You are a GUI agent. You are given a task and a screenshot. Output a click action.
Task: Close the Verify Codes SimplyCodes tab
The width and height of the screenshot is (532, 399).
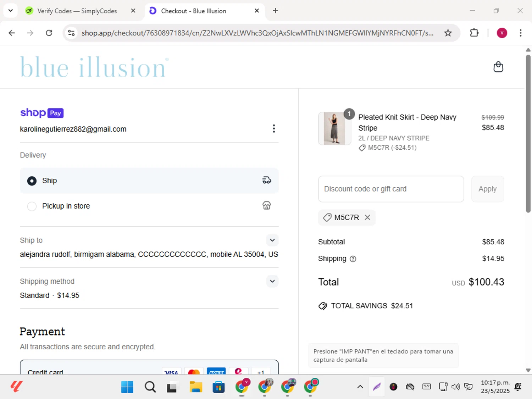point(133,11)
